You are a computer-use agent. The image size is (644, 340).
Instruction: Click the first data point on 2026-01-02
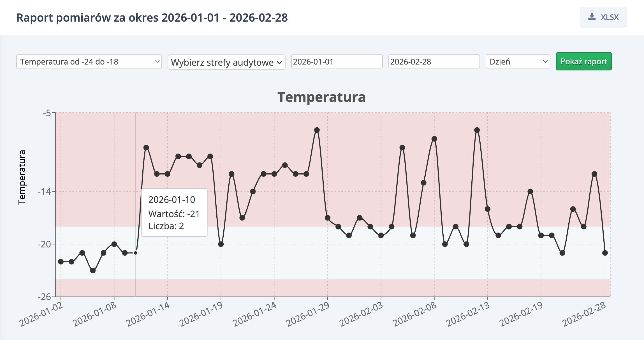pos(61,262)
